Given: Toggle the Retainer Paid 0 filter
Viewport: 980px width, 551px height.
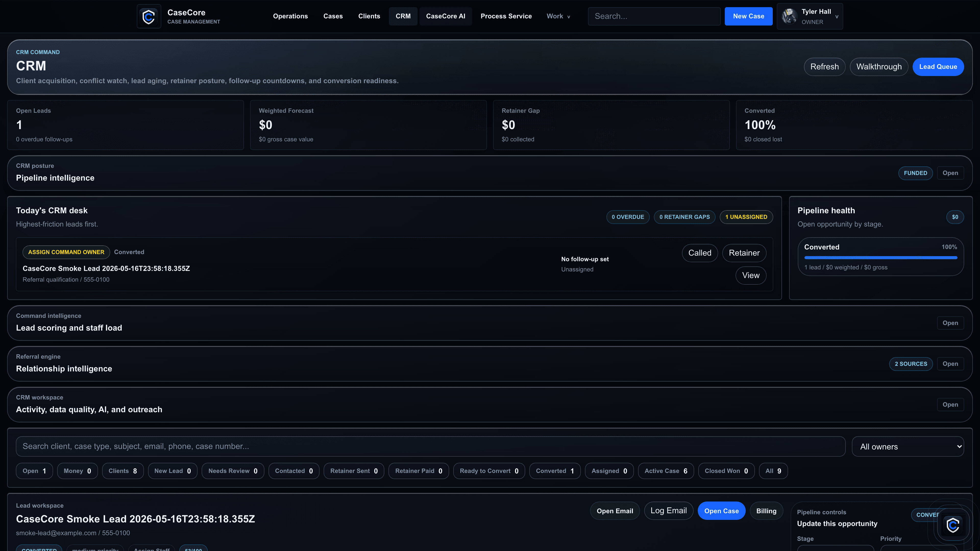Looking at the screenshot, I should tap(419, 471).
